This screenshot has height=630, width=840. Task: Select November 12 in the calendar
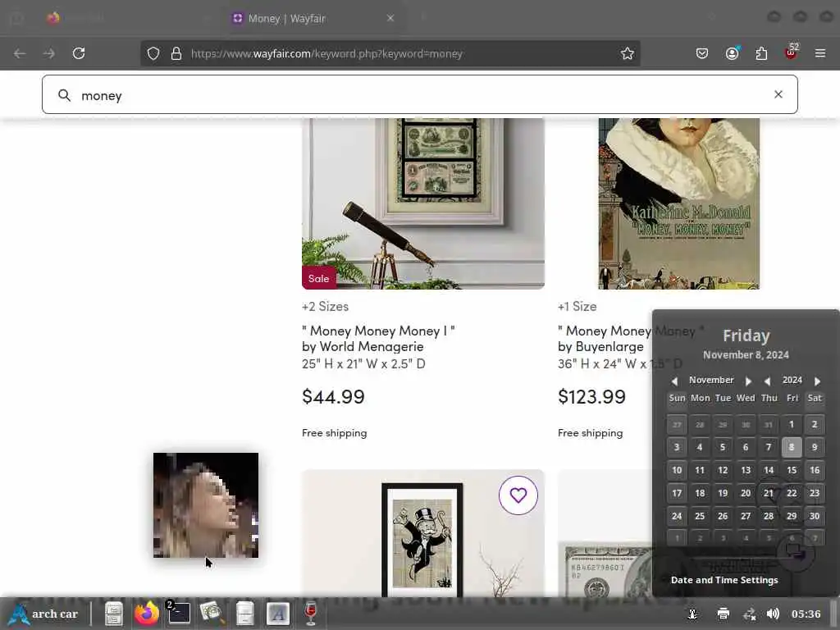723,470
